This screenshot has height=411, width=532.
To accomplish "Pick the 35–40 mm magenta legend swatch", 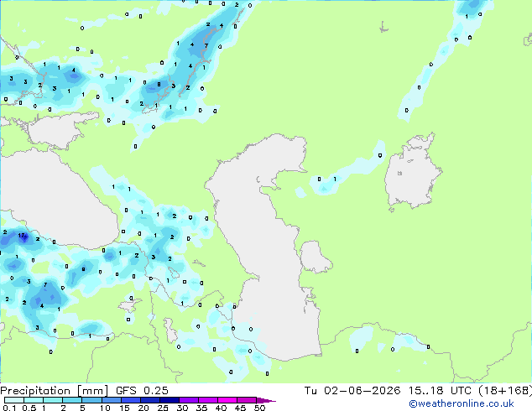I will coord(207,400).
